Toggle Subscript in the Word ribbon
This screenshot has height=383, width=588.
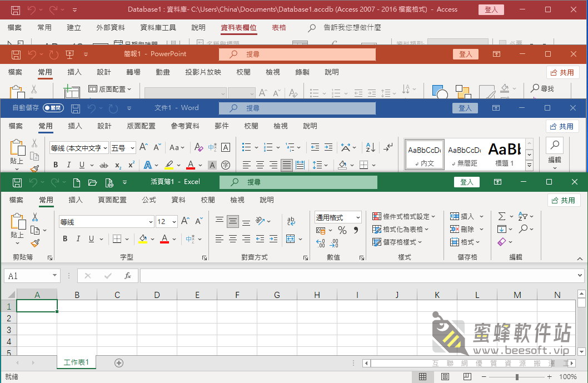pyautogui.click(x=118, y=165)
